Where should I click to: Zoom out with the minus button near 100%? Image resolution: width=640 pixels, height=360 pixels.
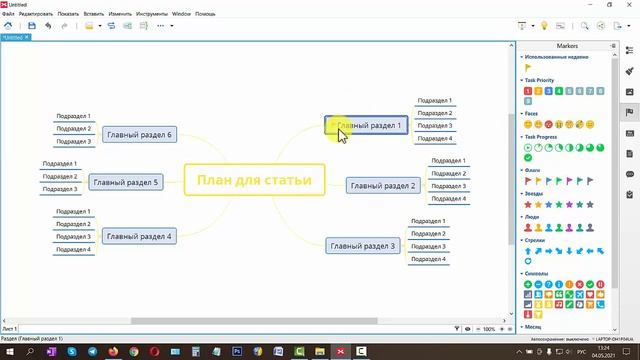click(x=478, y=329)
